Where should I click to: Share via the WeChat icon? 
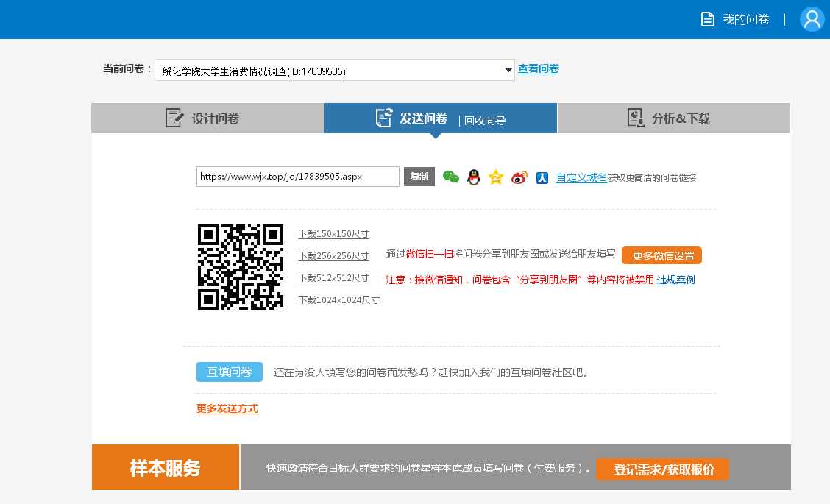click(x=450, y=177)
